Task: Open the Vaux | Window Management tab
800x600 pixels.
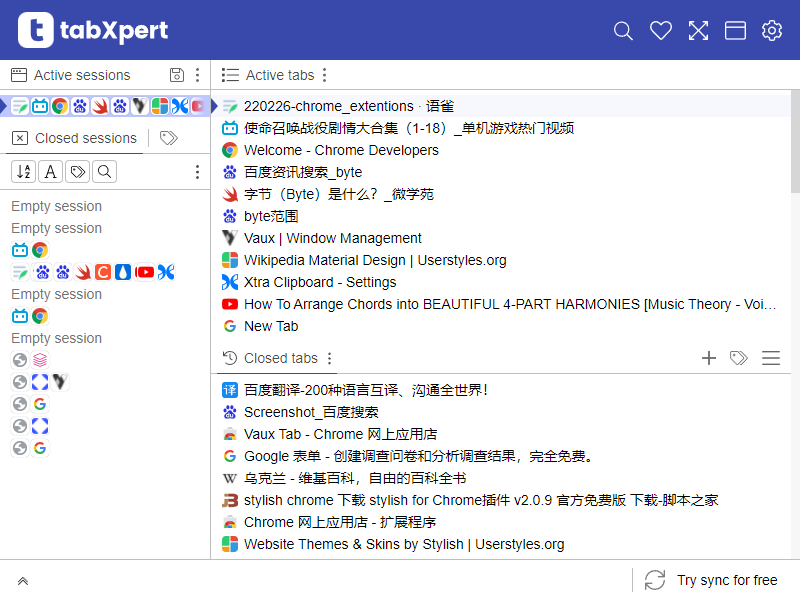Action: pos(501,238)
